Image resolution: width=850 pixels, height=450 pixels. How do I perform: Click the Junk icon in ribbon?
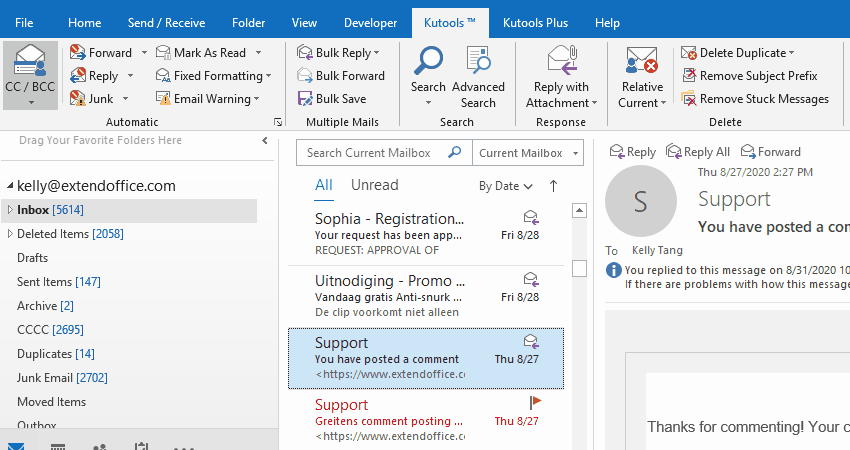[x=78, y=98]
